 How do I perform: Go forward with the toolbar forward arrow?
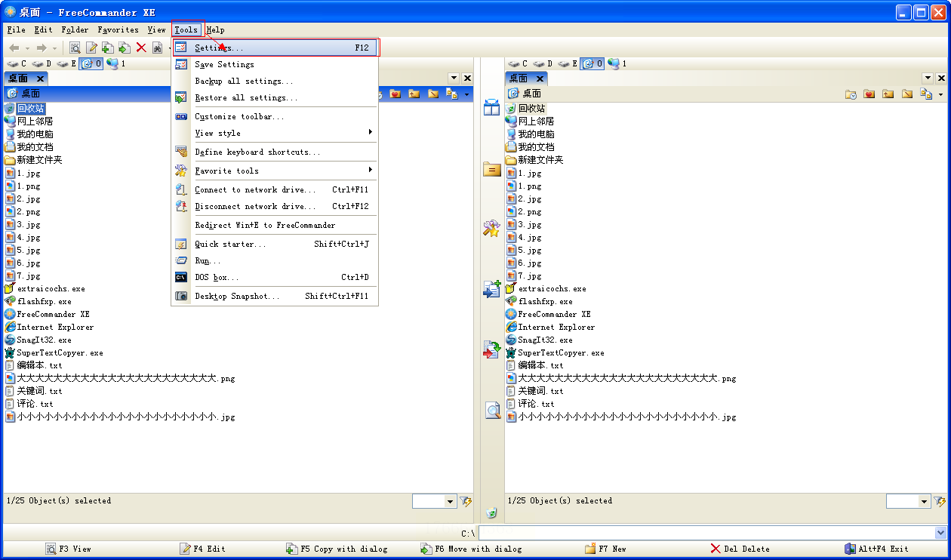click(42, 48)
